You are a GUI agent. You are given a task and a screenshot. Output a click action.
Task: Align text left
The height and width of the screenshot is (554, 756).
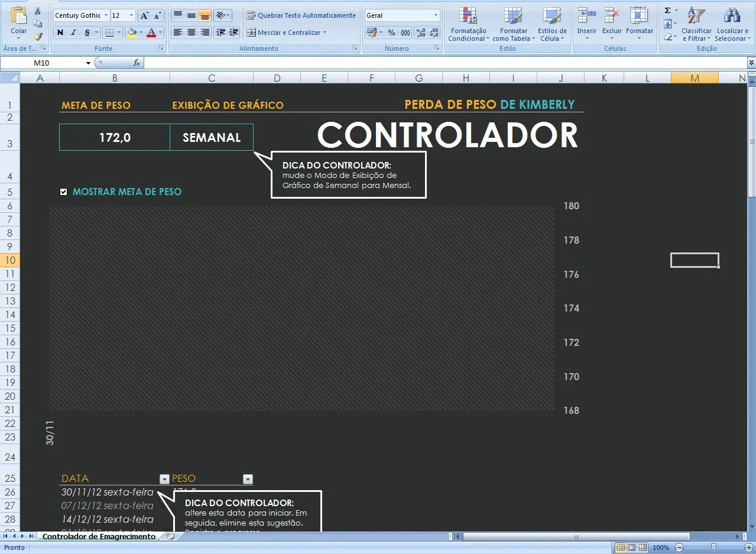tap(177, 33)
